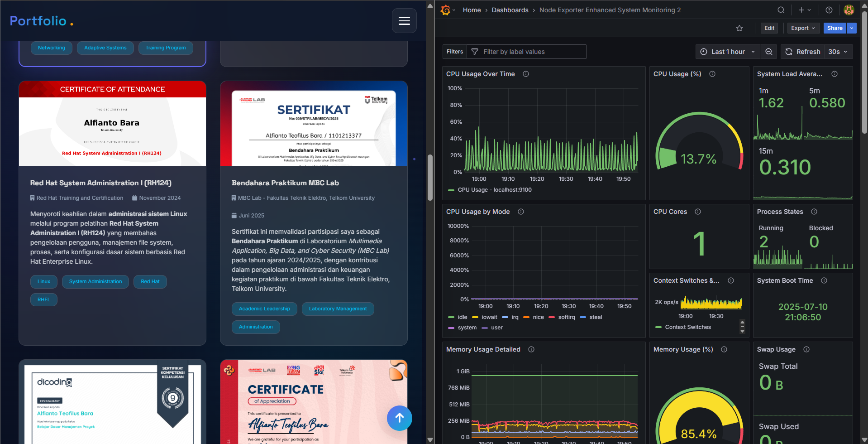This screenshot has width=868, height=444.
Task: Click the scroll-to-top arrow button in Portfolio
Action: coord(400,418)
